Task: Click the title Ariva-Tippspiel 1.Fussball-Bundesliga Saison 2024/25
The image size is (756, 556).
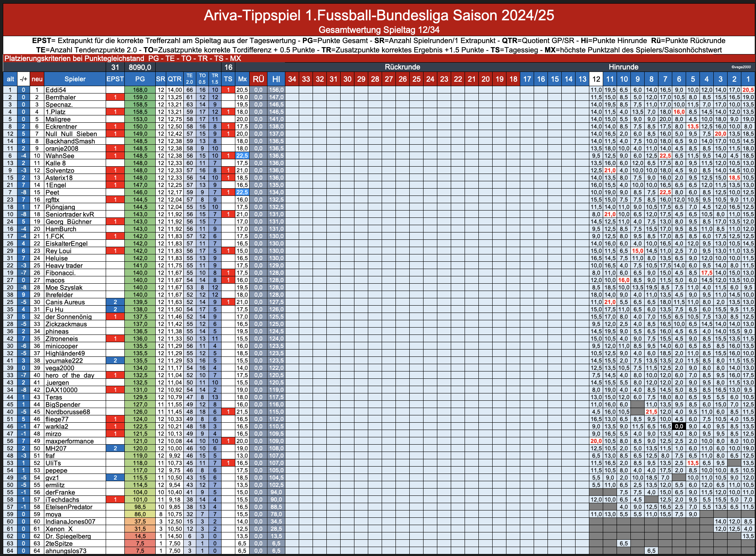Action: click(379, 15)
